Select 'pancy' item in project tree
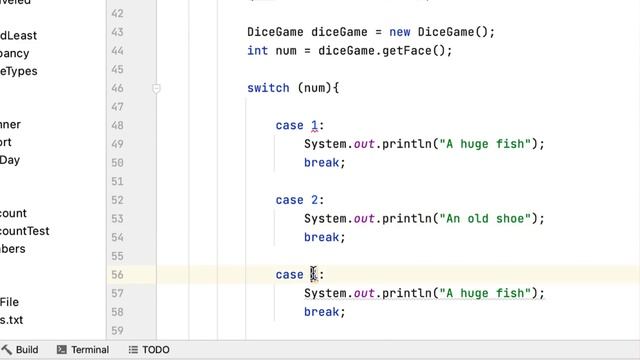The height and width of the screenshot is (360, 640). tap(15, 53)
